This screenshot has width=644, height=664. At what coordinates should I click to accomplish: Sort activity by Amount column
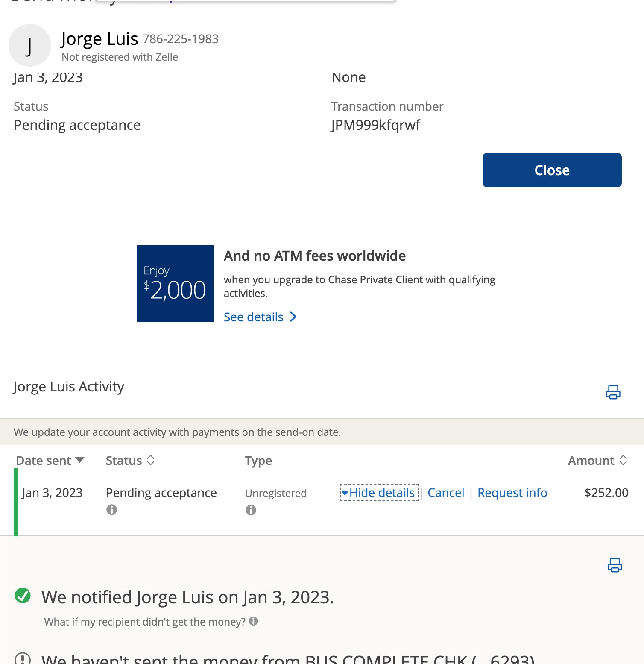597,461
